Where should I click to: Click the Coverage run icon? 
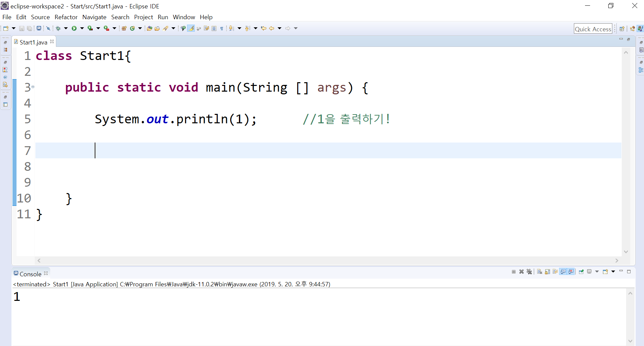click(90, 28)
